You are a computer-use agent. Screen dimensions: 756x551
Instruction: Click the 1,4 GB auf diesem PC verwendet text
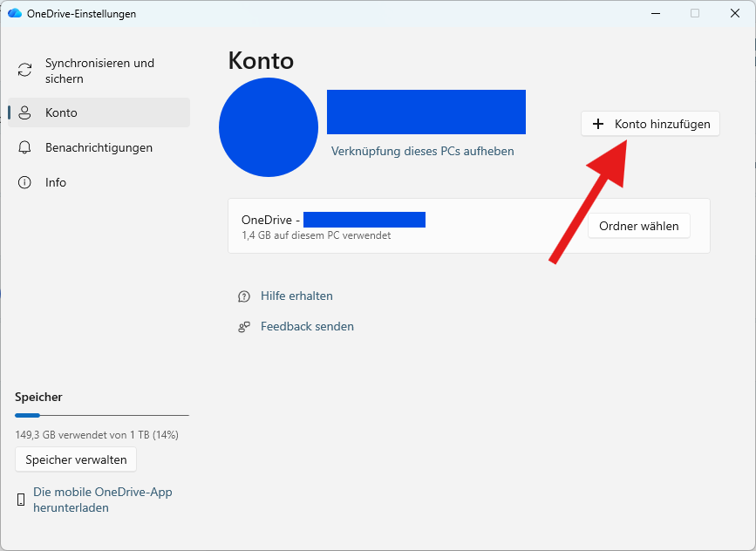[317, 235]
